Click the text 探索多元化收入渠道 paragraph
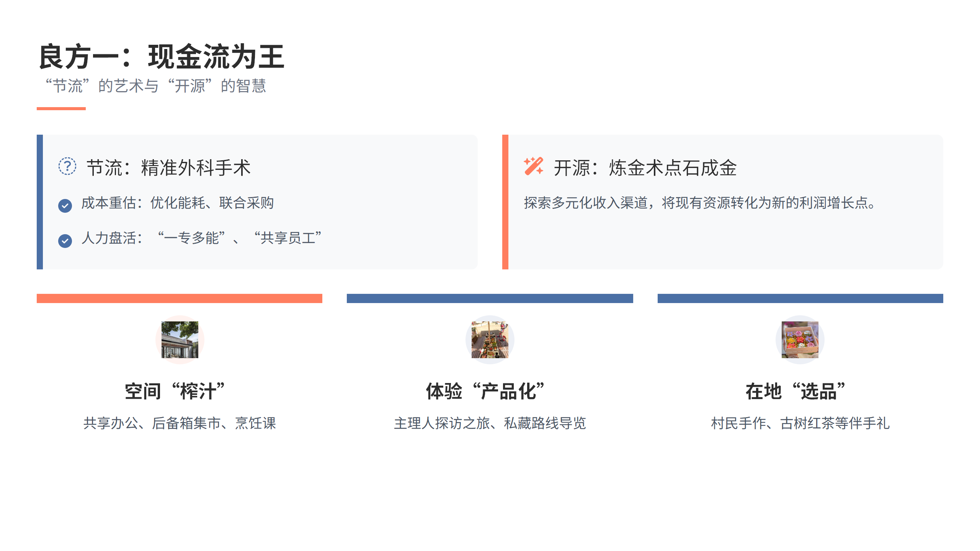The width and height of the screenshot is (980, 551). pos(699,203)
